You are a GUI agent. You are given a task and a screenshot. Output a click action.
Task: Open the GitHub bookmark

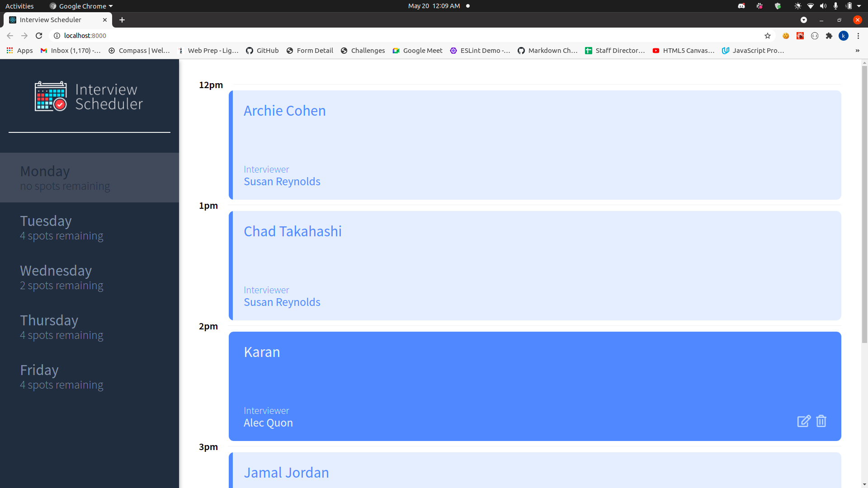(262, 51)
